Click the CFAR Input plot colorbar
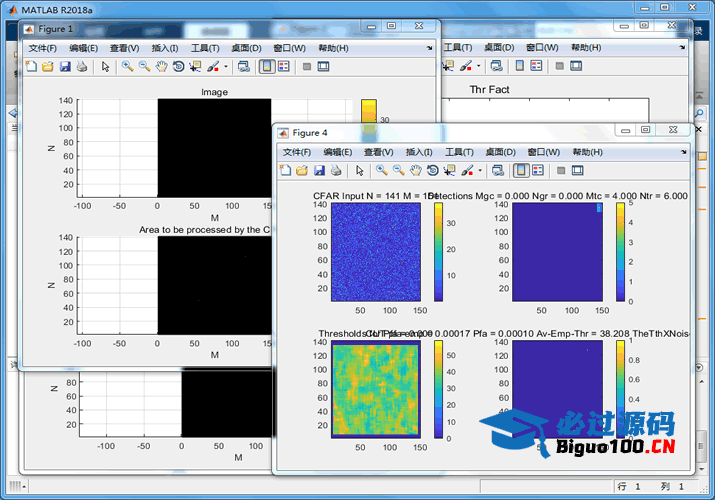 (438, 252)
